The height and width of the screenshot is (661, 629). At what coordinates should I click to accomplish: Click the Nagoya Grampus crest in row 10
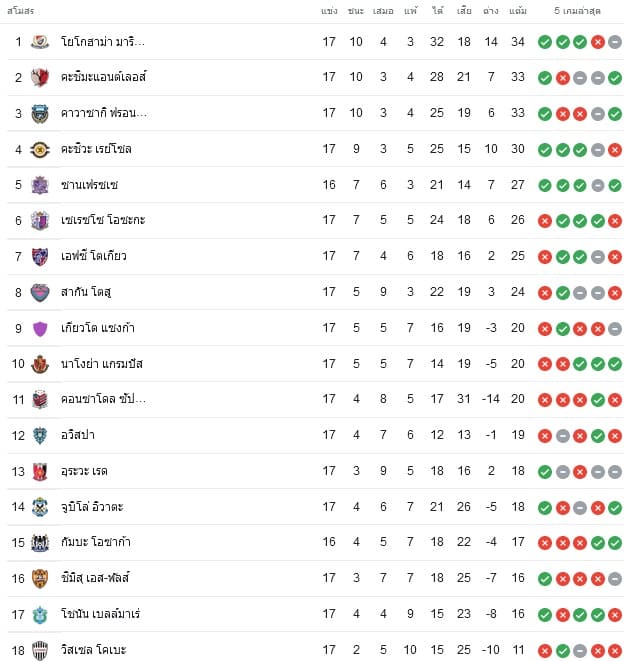pos(40,364)
